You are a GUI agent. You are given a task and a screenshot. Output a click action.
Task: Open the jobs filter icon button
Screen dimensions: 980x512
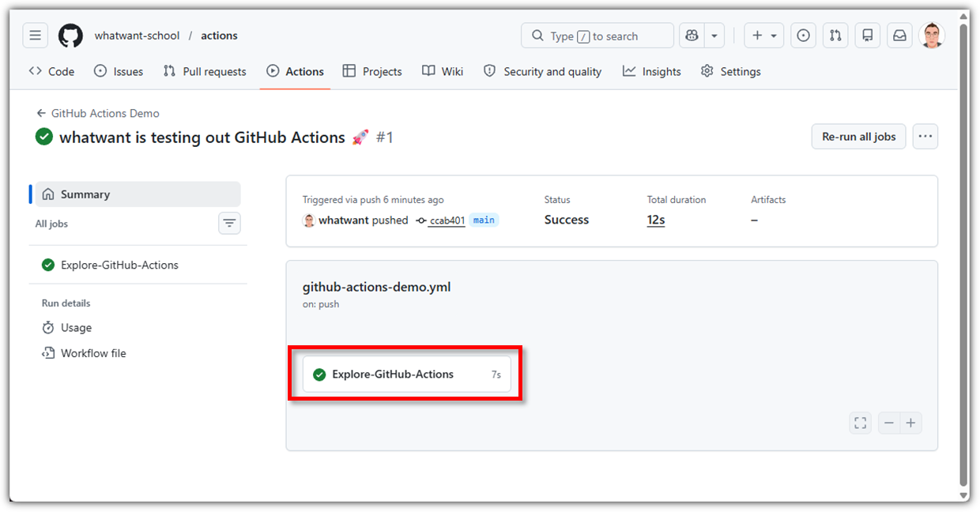(229, 224)
